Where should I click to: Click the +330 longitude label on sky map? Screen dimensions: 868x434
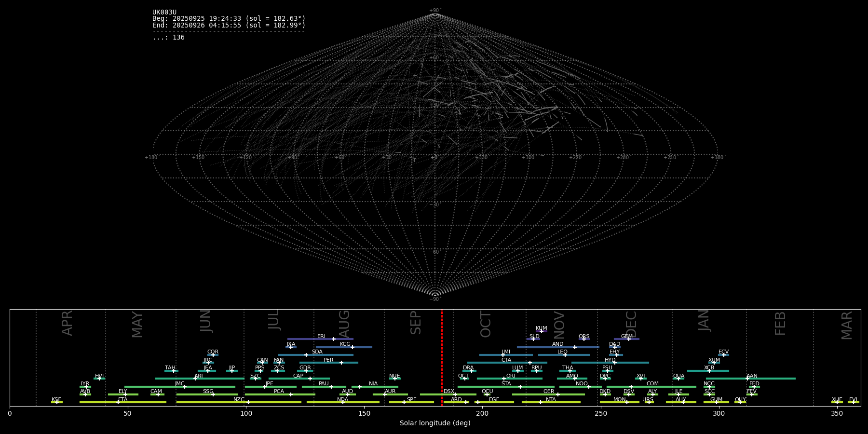(481, 158)
